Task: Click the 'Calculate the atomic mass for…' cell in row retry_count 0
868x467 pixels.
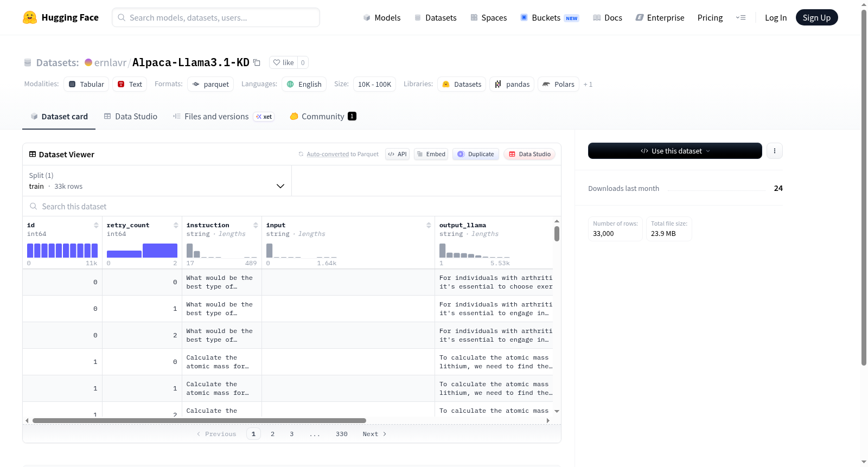Action: click(x=222, y=362)
